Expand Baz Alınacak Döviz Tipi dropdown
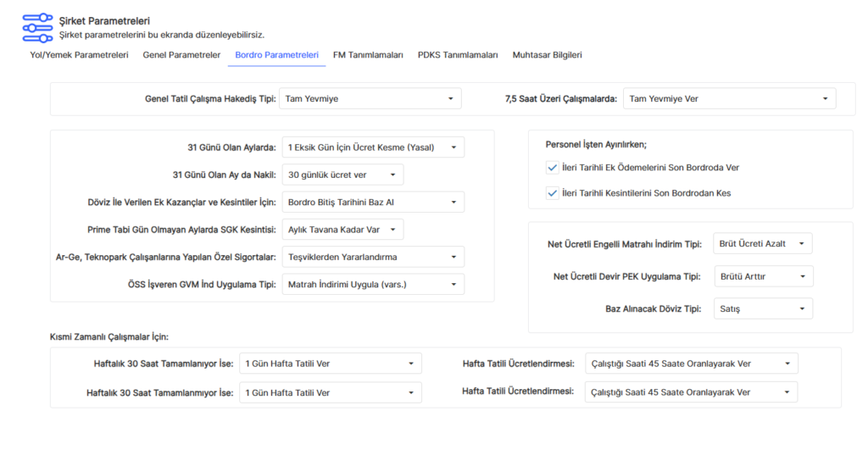Screen dimensions: 868x461 (x=763, y=308)
